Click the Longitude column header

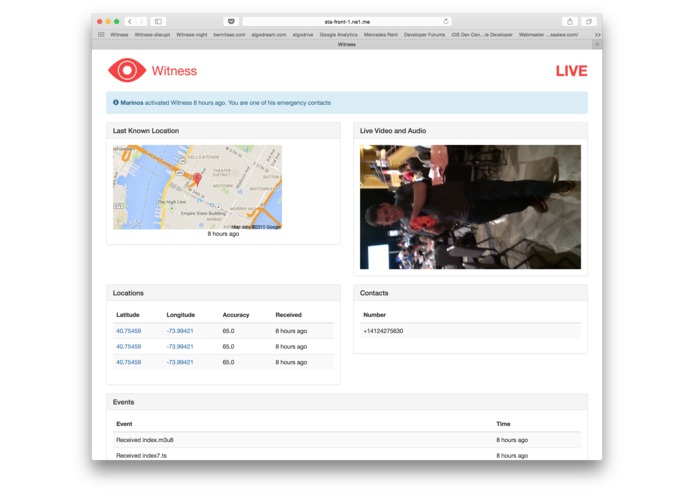(180, 315)
